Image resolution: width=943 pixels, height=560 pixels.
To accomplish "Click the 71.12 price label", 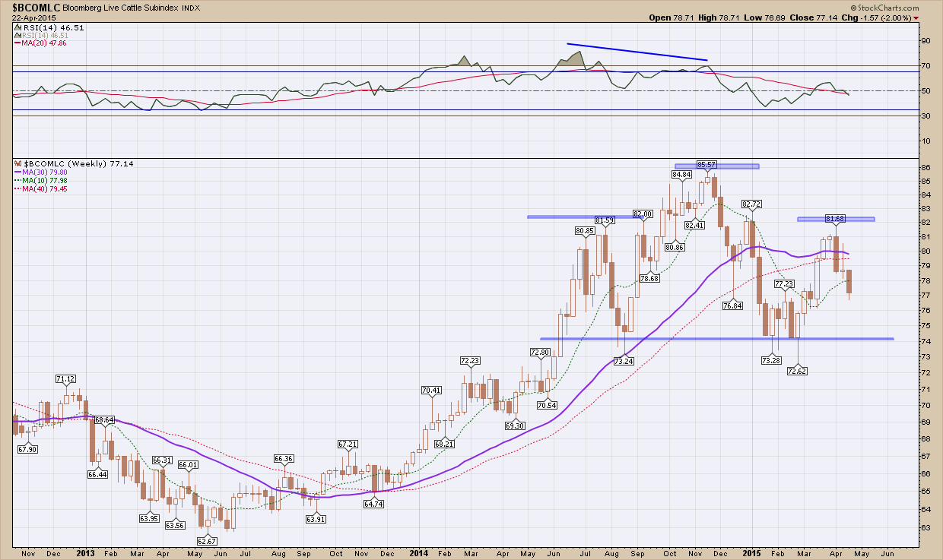I will 65,378.
